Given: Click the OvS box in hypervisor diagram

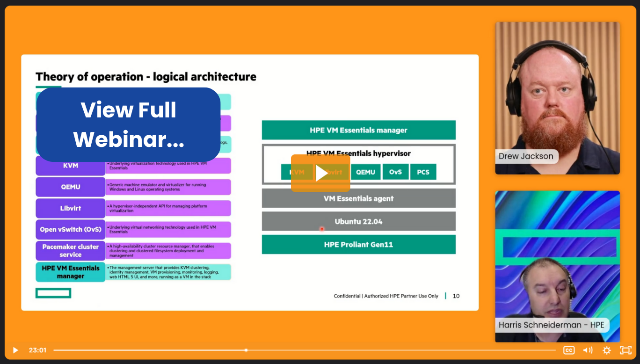Looking at the screenshot, I should click(395, 172).
